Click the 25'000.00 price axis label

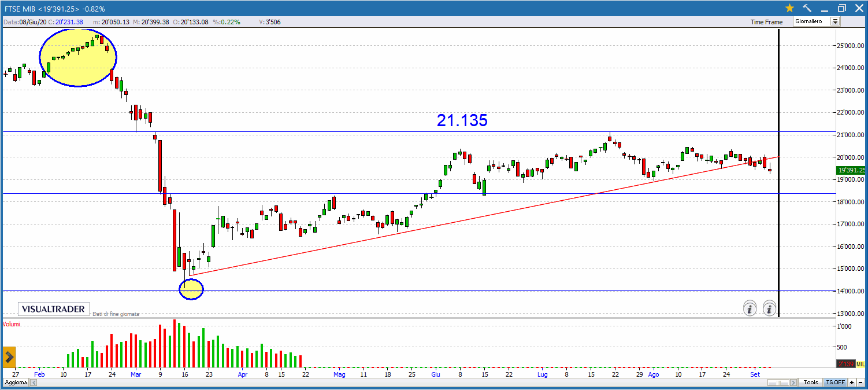pos(851,46)
